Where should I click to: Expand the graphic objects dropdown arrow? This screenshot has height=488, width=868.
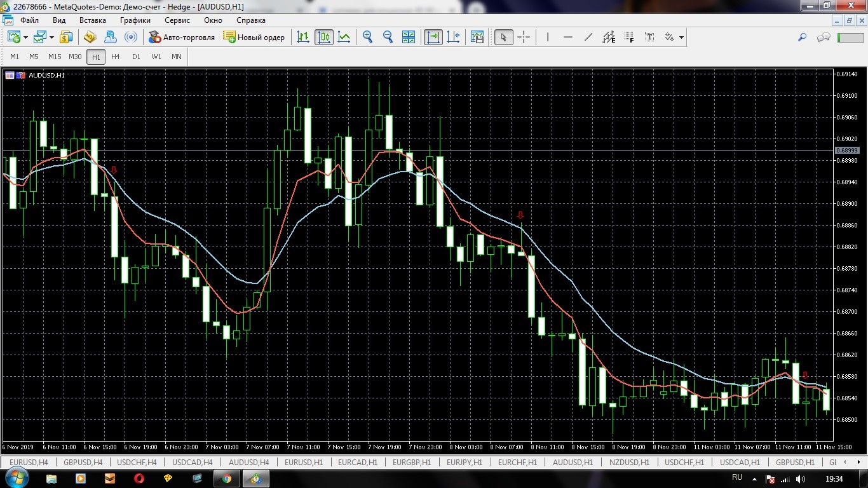coord(681,37)
